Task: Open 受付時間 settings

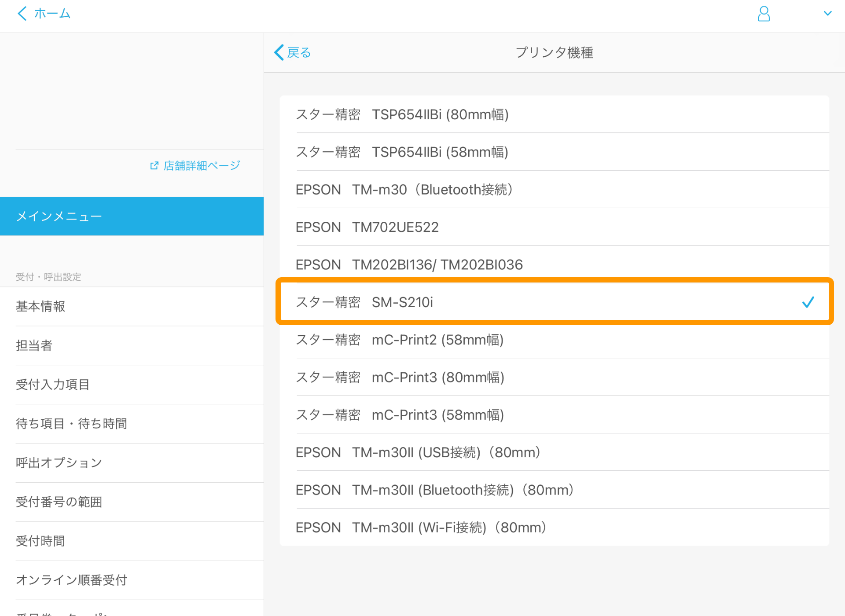Action: (132, 541)
